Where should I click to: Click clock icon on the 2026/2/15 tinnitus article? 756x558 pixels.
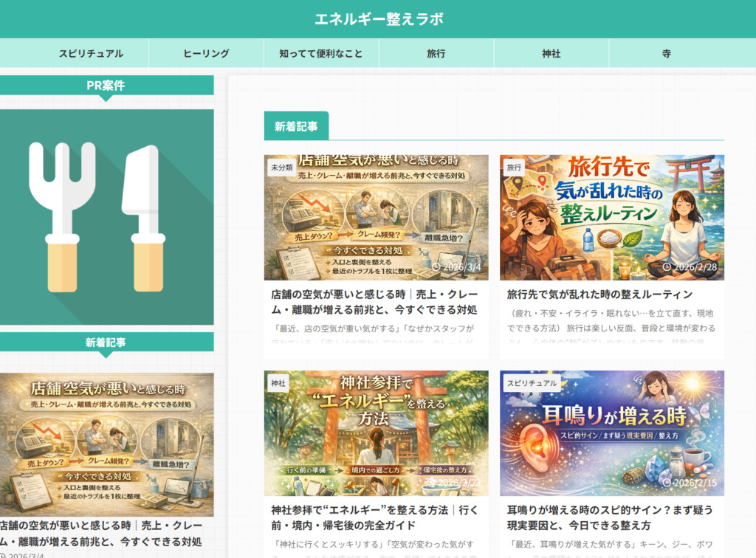pyautogui.click(x=667, y=483)
